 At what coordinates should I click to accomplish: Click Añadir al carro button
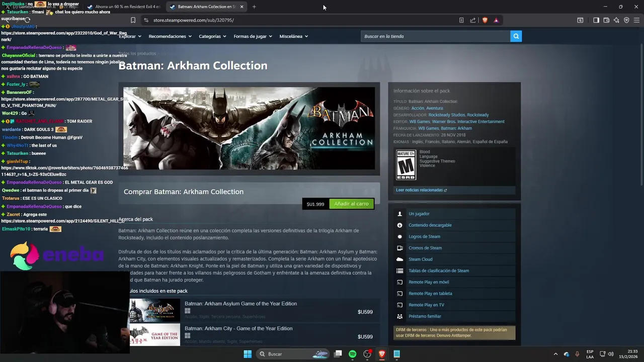click(351, 204)
